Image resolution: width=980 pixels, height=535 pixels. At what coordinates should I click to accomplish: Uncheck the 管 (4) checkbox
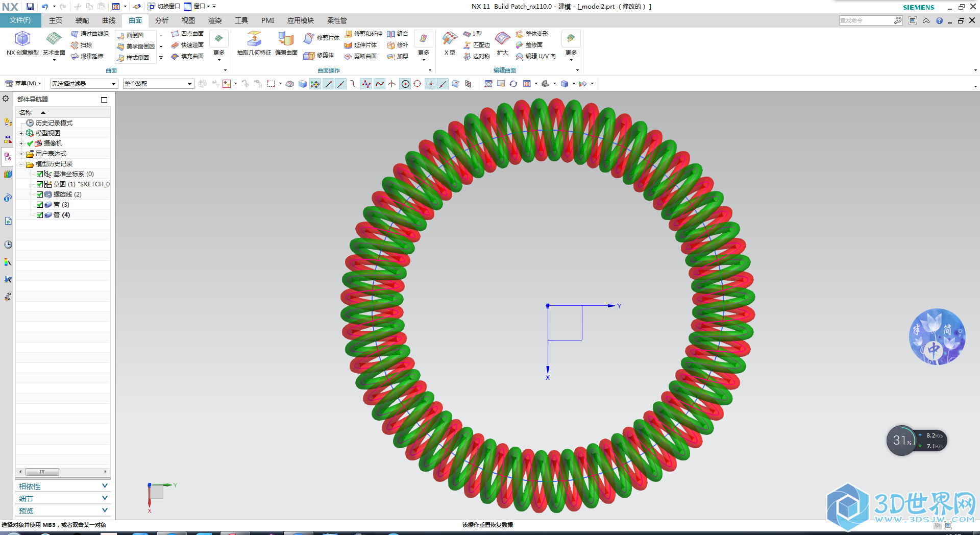pos(40,215)
